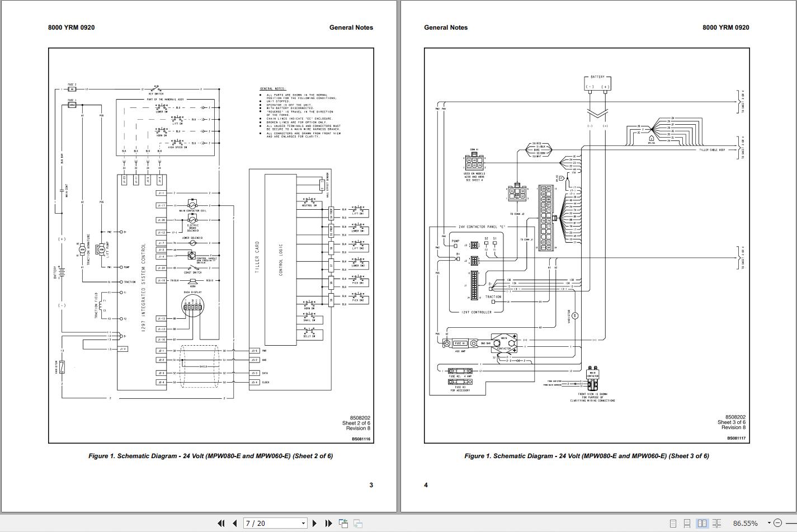Enable continuous scrolling page view

[x=687, y=524]
